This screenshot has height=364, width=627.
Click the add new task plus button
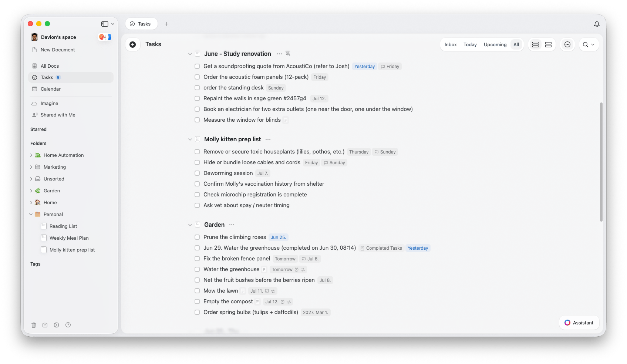click(133, 45)
